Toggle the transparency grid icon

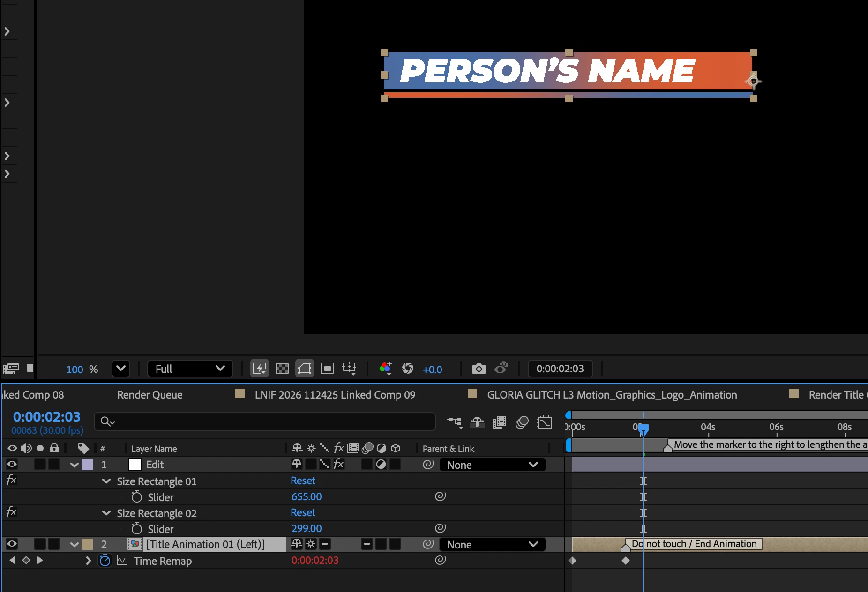pos(282,369)
